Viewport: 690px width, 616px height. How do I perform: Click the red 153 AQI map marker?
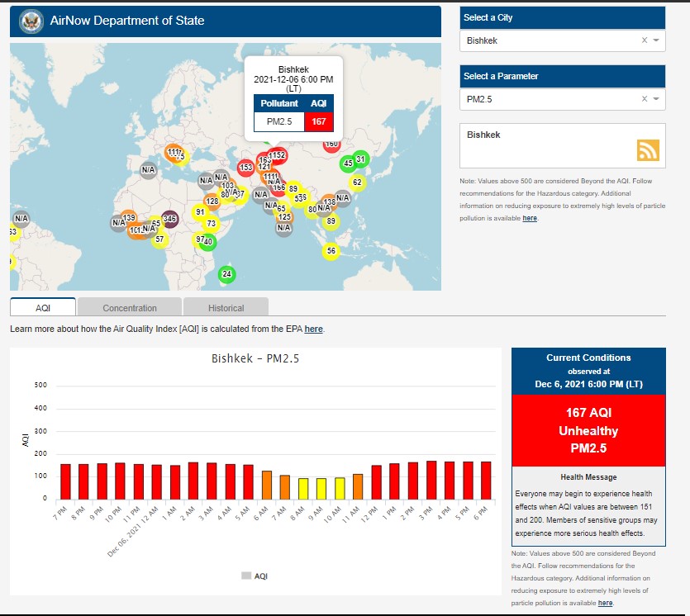(245, 168)
